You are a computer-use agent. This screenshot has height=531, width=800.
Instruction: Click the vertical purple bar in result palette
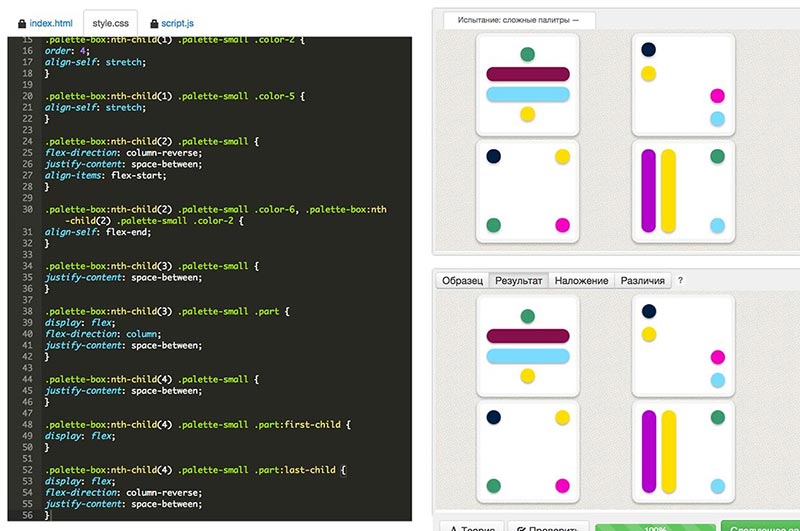point(649,451)
